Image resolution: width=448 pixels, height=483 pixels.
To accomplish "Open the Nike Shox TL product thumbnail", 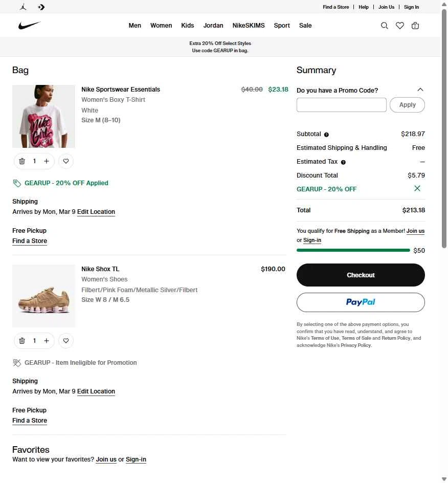I will [x=43, y=296].
